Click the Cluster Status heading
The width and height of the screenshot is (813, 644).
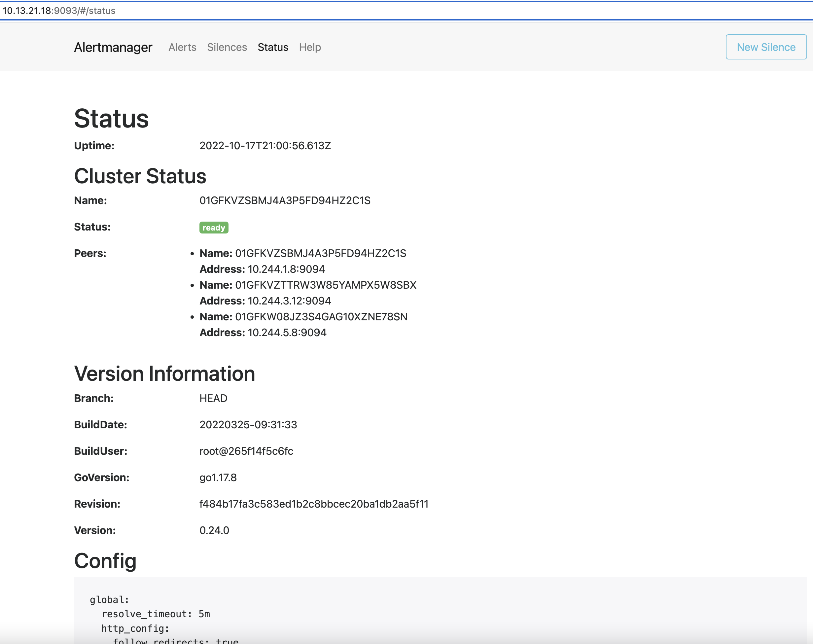point(140,176)
